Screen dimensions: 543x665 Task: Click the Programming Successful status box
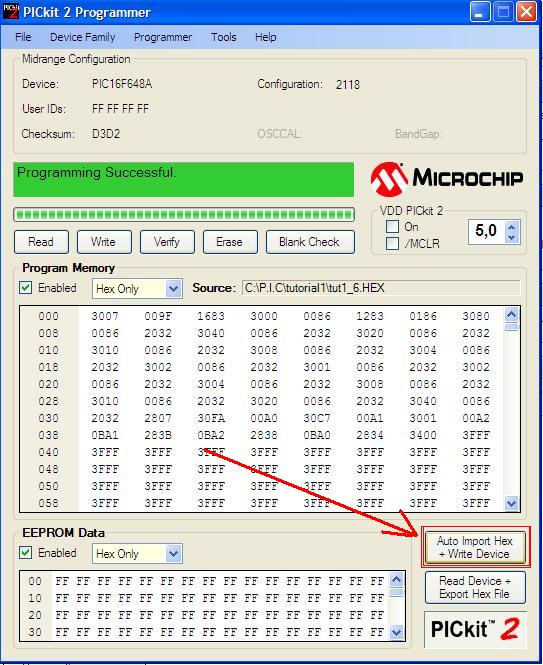[x=184, y=179]
